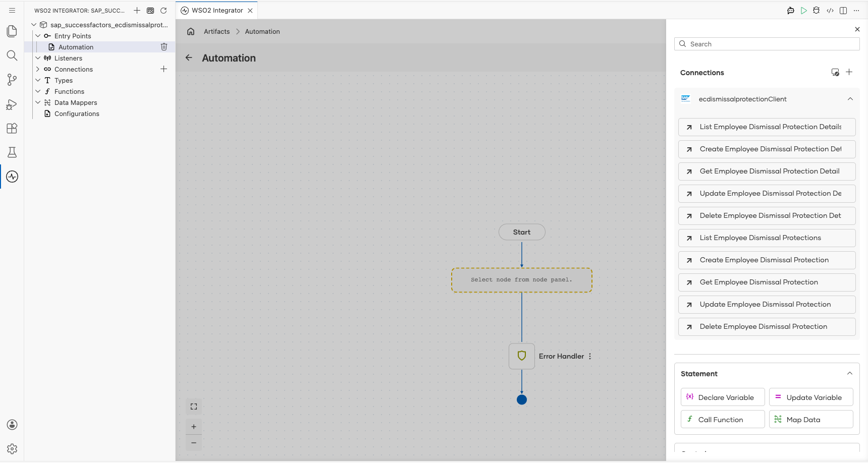Expand the Connections tree node
The image size is (868, 463).
click(x=38, y=69)
